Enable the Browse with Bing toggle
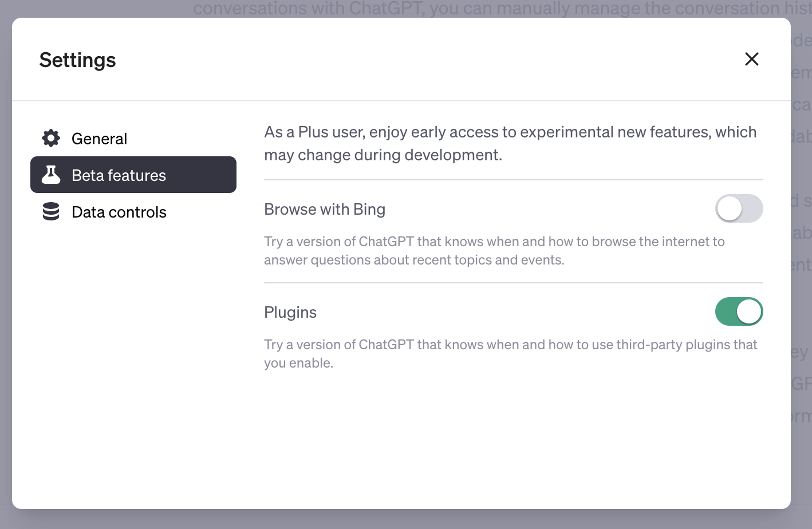 point(739,208)
